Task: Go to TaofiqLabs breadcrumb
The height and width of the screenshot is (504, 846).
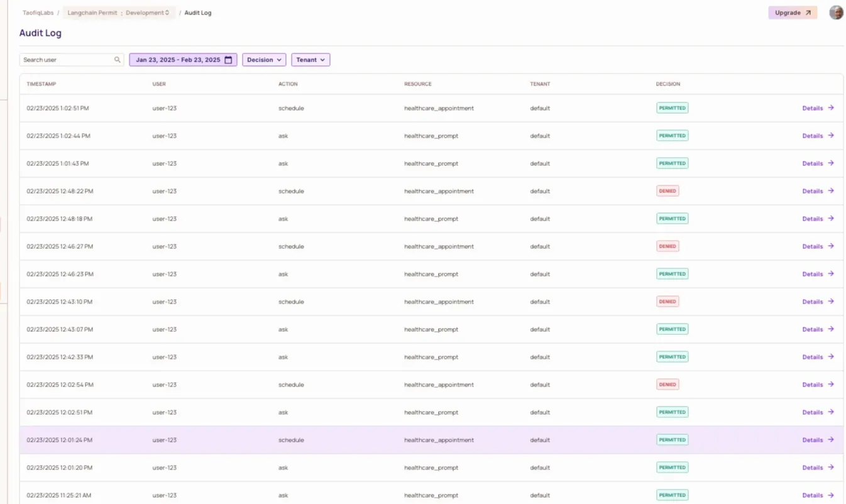Action: (38, 13)
